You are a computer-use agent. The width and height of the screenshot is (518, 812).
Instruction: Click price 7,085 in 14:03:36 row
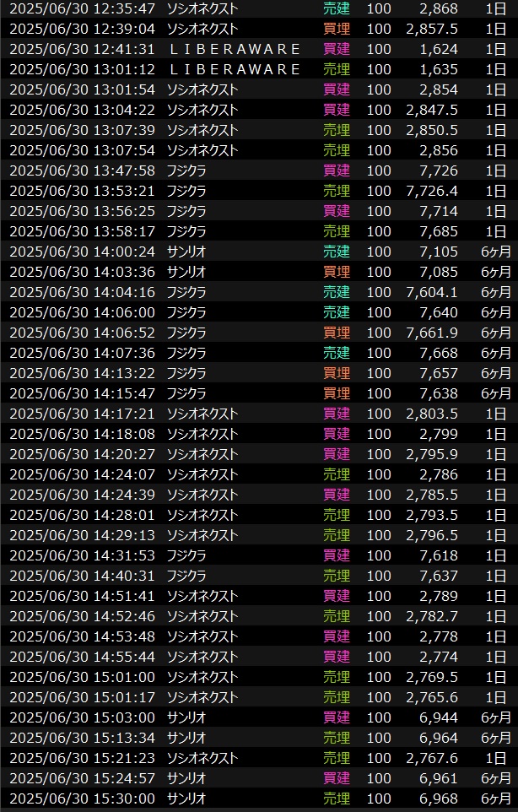[x=439, y=271]
